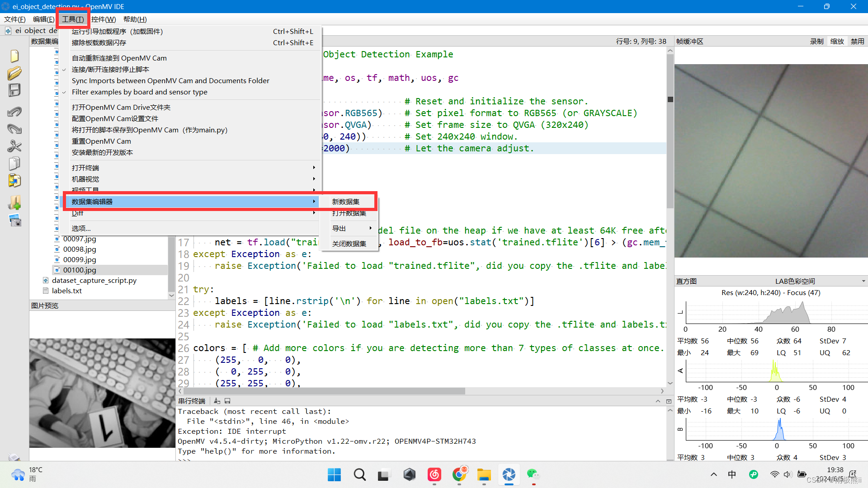Select 00100.jpg in dataset file tree
The width and height of the screenshot is (868, 488).
click(80, 270)
